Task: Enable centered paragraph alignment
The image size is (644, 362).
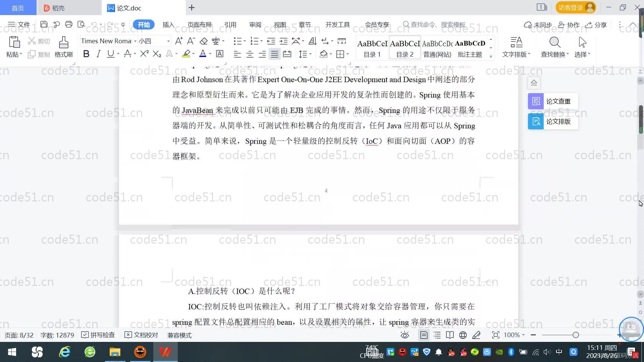Action: [x=250, y=54]
